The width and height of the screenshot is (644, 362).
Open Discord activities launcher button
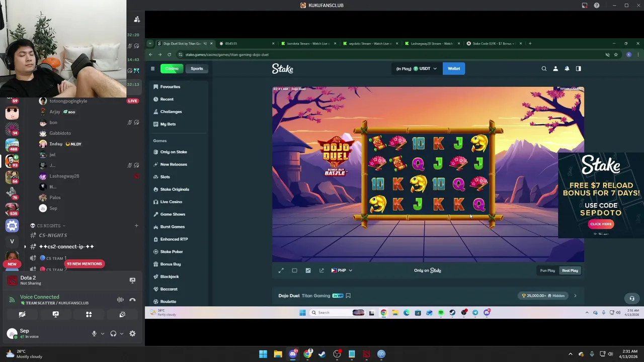click(89, 314)
